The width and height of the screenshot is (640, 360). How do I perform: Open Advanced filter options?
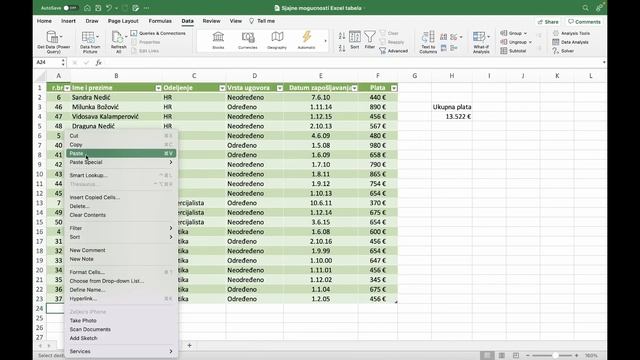(x=393, y=51)
